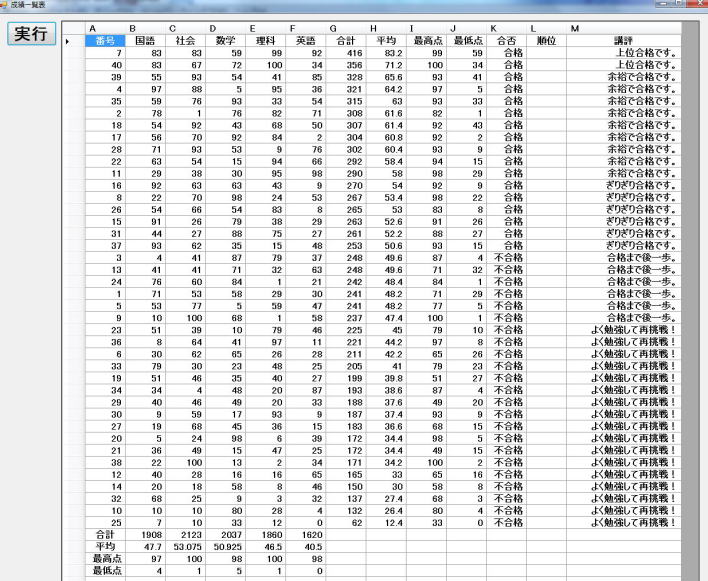Click average cell 12.4 in the last student row
Screen dimensions: 708x581
(x=386, y=523)
